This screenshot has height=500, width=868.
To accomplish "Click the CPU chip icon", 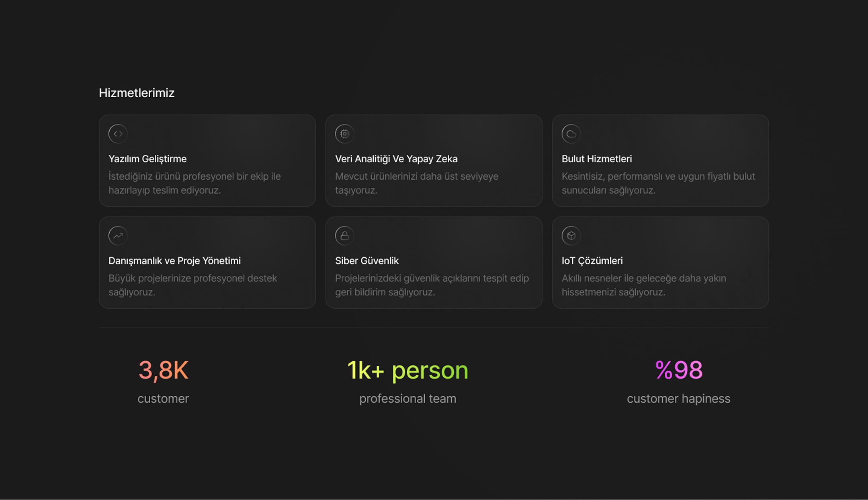I will pos(344,134).
